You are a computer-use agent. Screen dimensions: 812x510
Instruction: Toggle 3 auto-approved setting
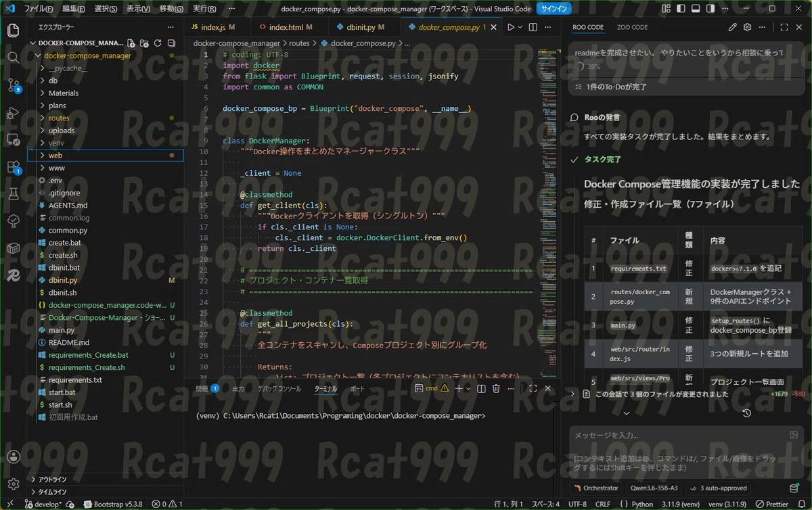click(x=719, y=488)
